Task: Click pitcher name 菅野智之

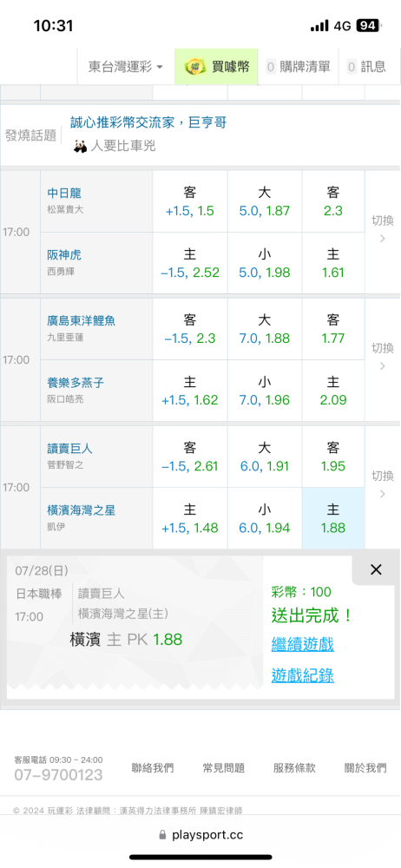Action: tap(65, 465)
